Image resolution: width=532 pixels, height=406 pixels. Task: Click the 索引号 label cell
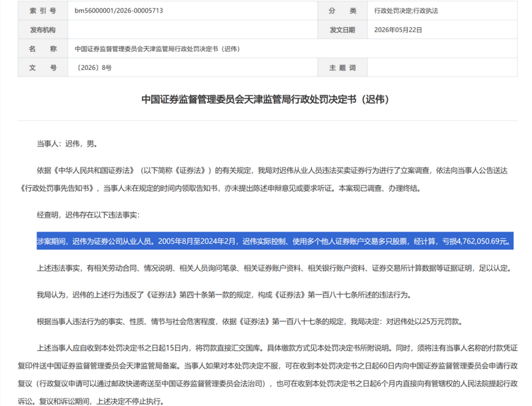(x=43, y=11)
